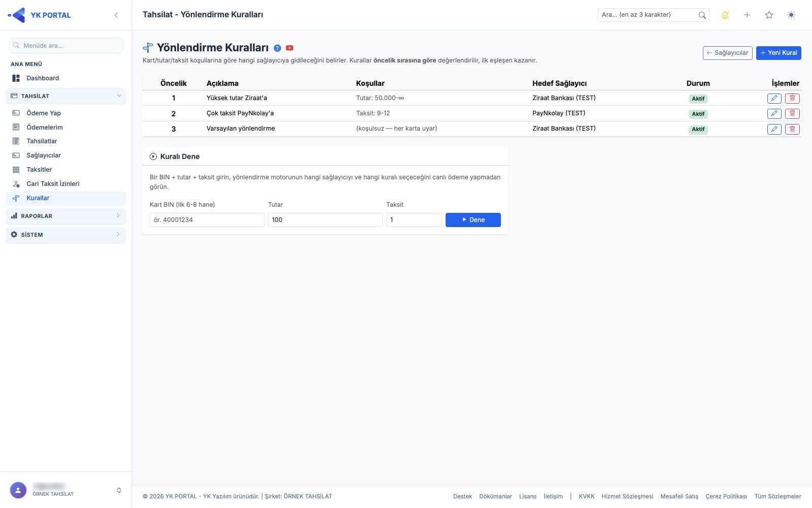
Task: Click the Tutar input field
Action: [x=325, y=220]
